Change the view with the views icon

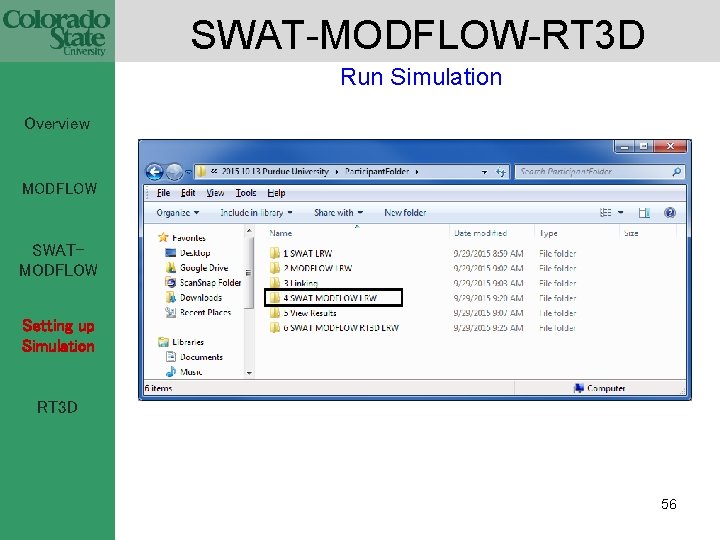(x=606, y=213)
